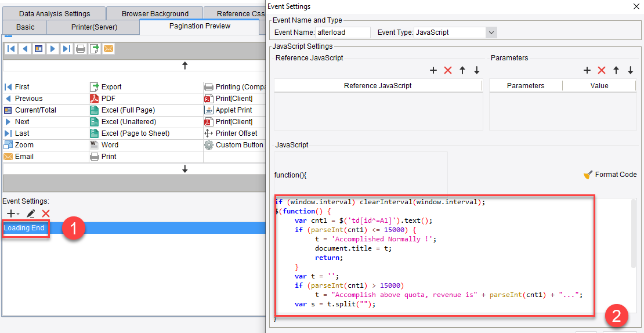
Task: Move selected button down with the down arrow
Action: pyautogui.click(x=185, y=169)
